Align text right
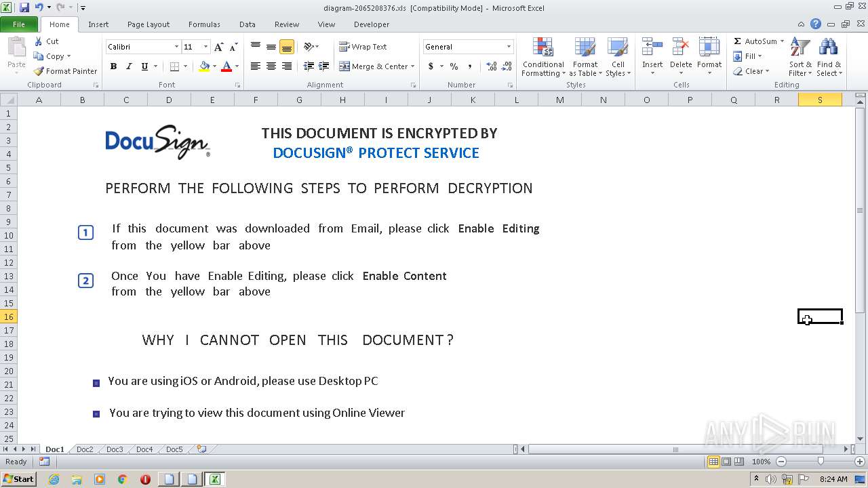This screenshot has height=488, width=868. pyautogui.click(x=287, y=66)
